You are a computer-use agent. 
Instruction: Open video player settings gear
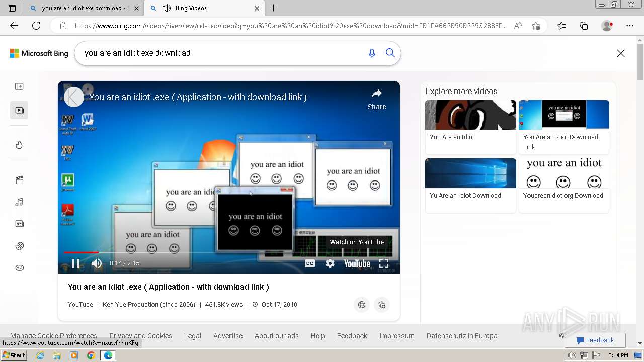330,263
